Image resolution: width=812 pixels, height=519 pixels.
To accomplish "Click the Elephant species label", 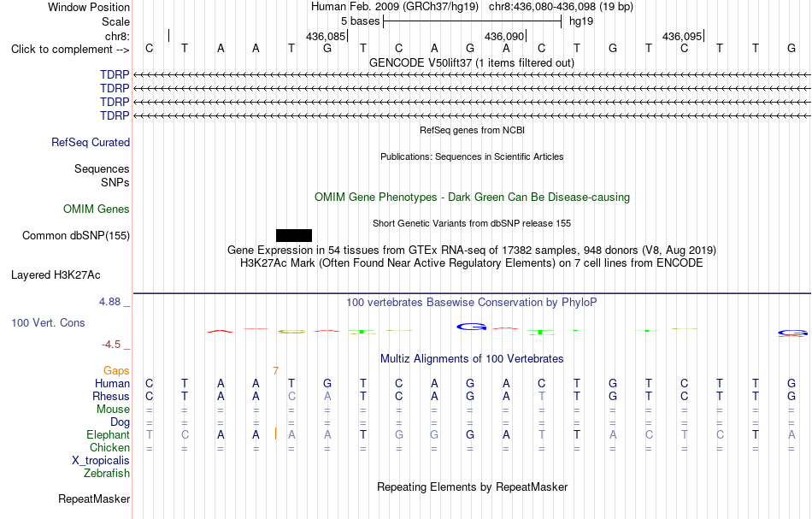I will click(x=109, y=435).
